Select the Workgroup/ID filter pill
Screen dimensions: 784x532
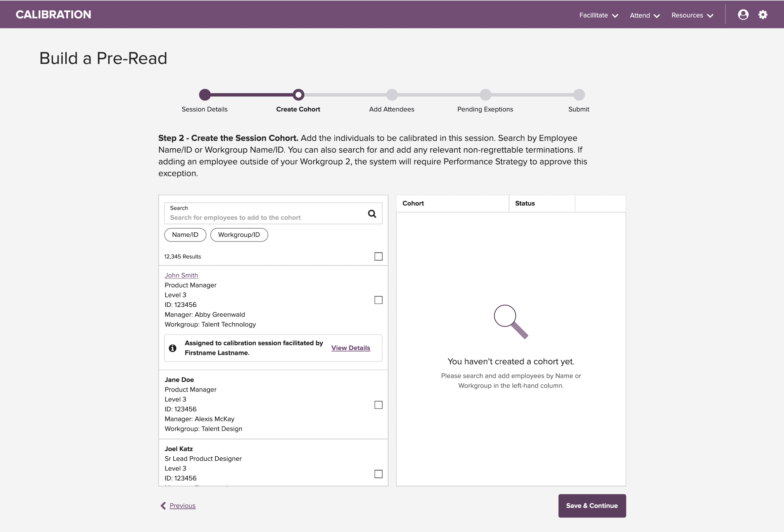tap(239, 235)
